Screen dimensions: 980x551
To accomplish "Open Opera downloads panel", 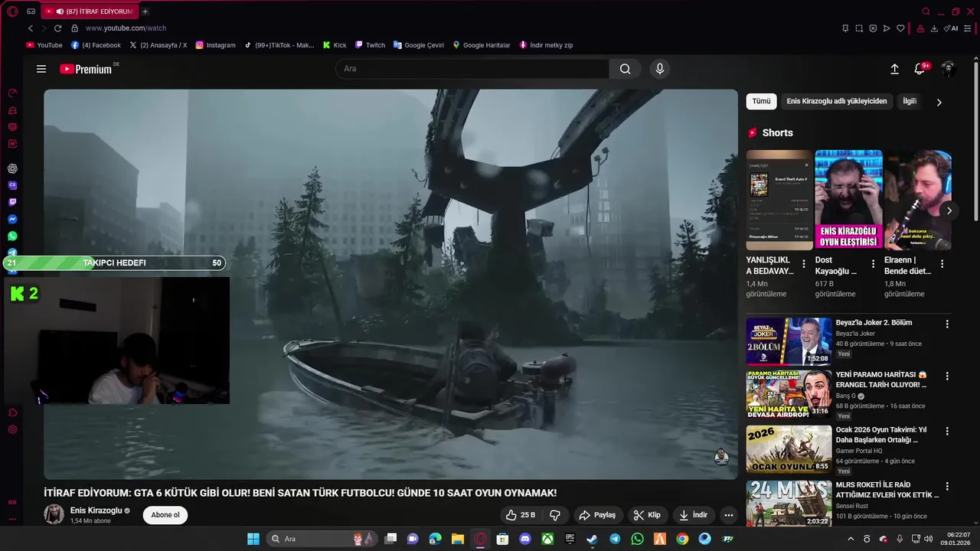I will click(x=934, y=28).
